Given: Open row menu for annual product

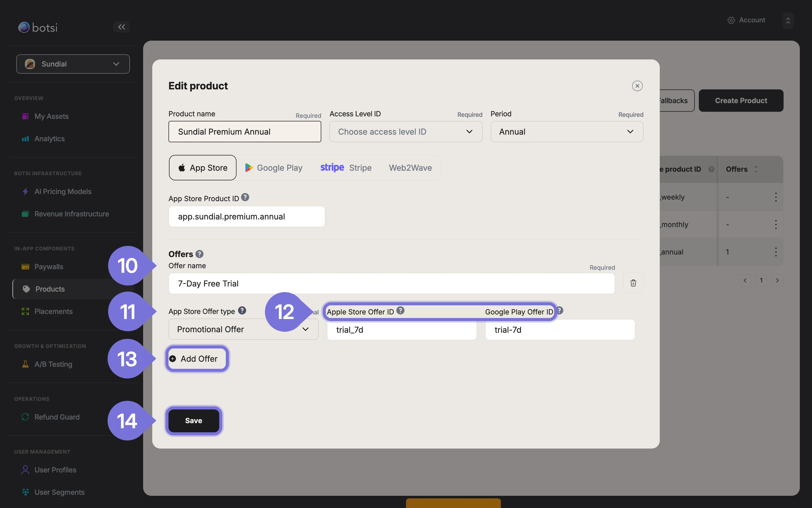Looking at the screenshot, I should [x=776, y=252].
